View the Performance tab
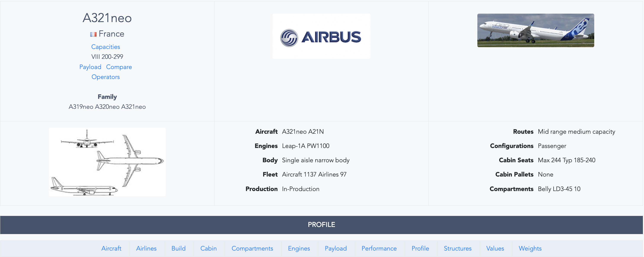 click(379, 249)
